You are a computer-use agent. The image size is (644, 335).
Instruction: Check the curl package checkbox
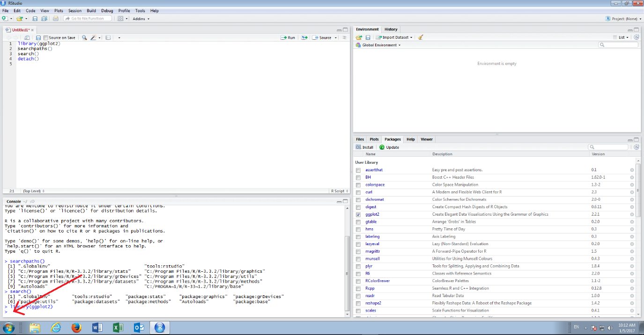358,192
